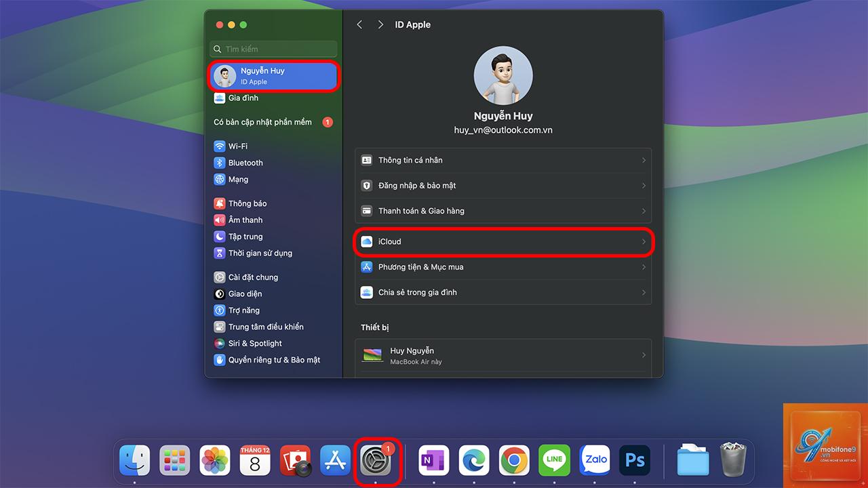Image resolution: width=868 pixels, height=488 pixels.
Task: Select the Bluetooth icon in sidebar
Action: click(x=219, y=163)
